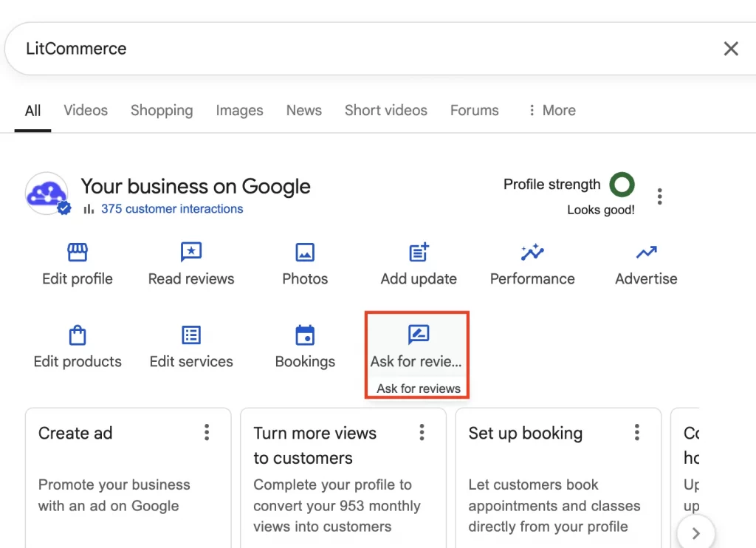Open the Videos tab
This screenshot has width=756, height=548.
coord(86,111)
